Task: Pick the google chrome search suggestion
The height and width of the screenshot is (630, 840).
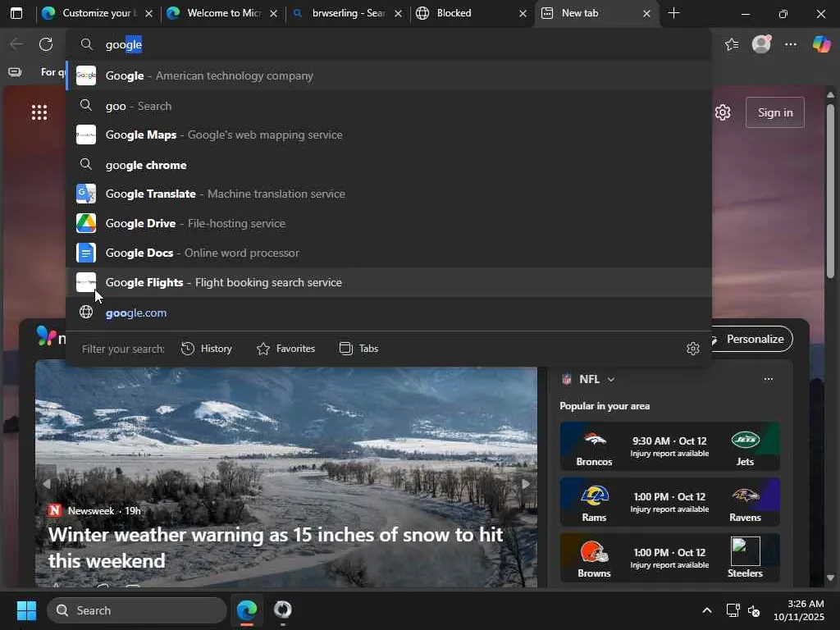Action: [x=390, y=165]
